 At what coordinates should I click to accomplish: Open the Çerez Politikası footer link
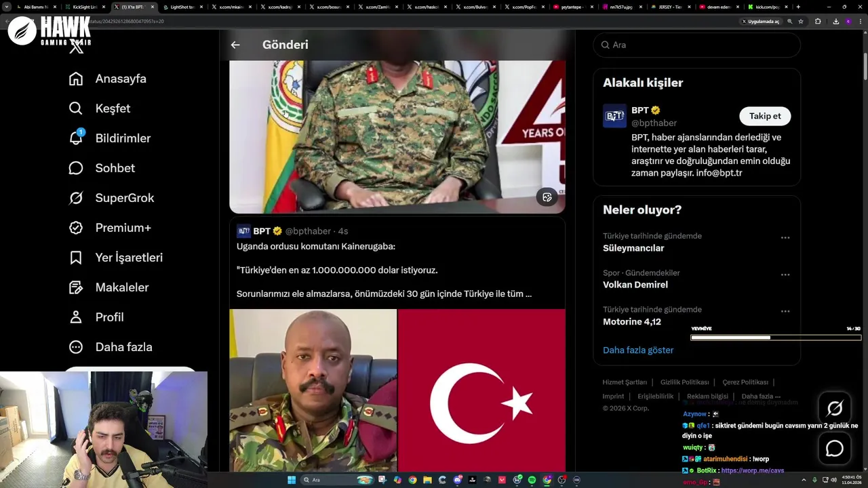745,382
